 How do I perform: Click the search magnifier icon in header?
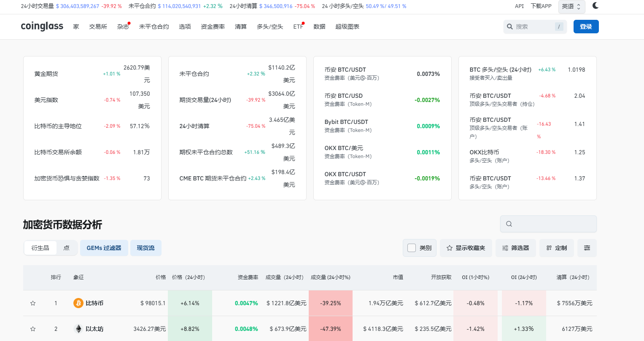coord(510,27)
